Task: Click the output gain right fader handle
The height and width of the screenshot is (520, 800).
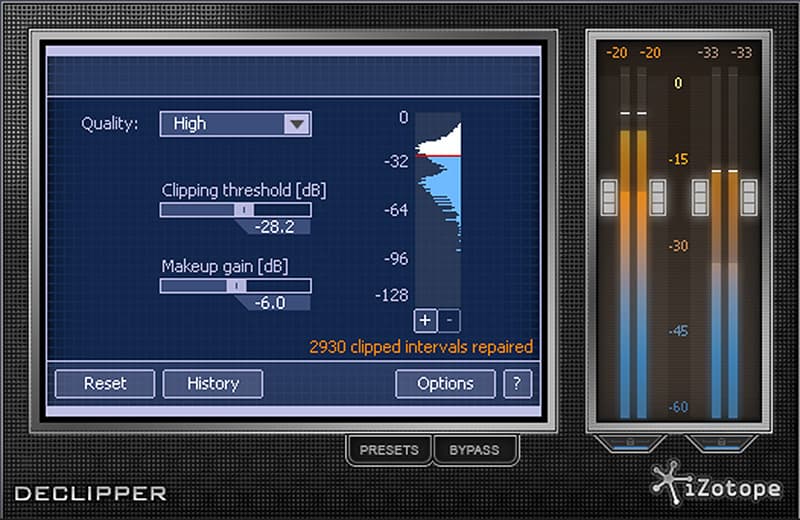Action: click(x=749, y=197)
